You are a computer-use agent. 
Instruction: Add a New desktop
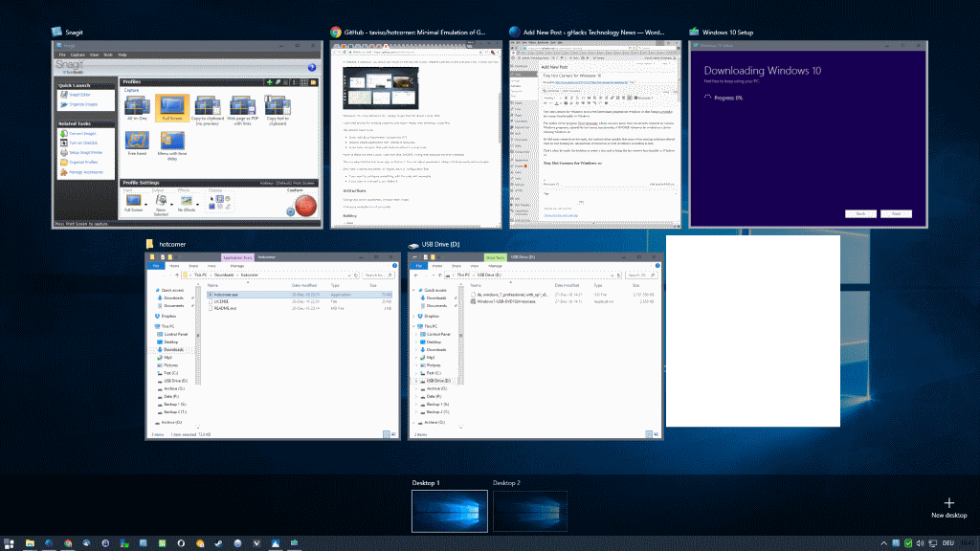click(948, 508)
